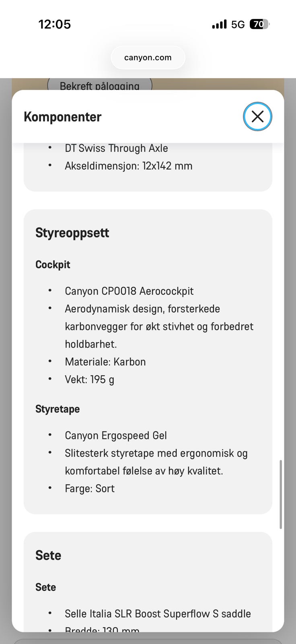Select the Selle Italia SLR Boost saddle item
The height and width of the screenshot is (644, 296).
pos(157,613)
